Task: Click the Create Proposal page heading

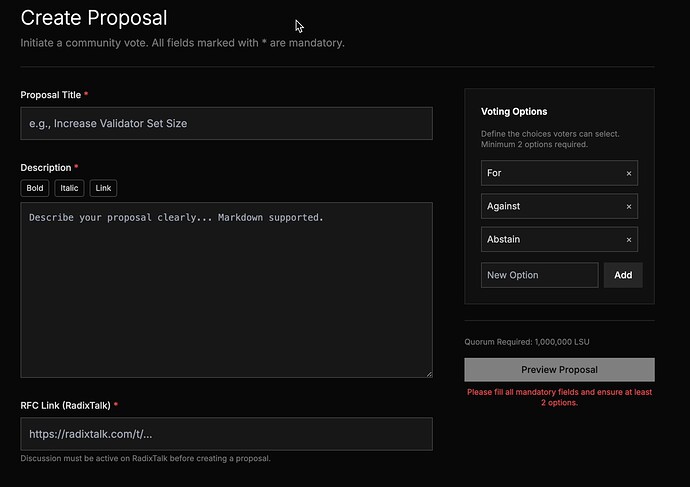Action: (x=94, y=18)
